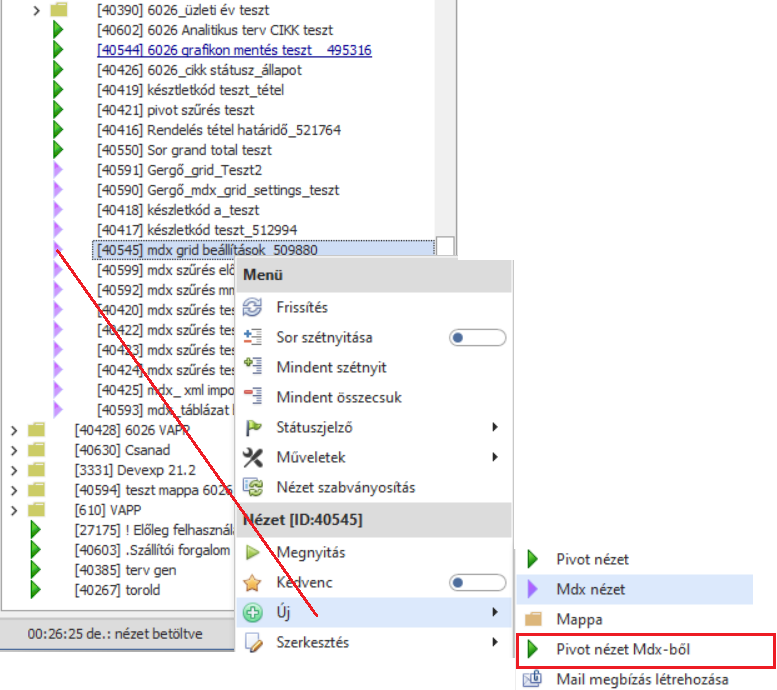The image size is (777, 690).
Task: Click the Mail megbízás létrehozása icon
Action: coord(532,680)
